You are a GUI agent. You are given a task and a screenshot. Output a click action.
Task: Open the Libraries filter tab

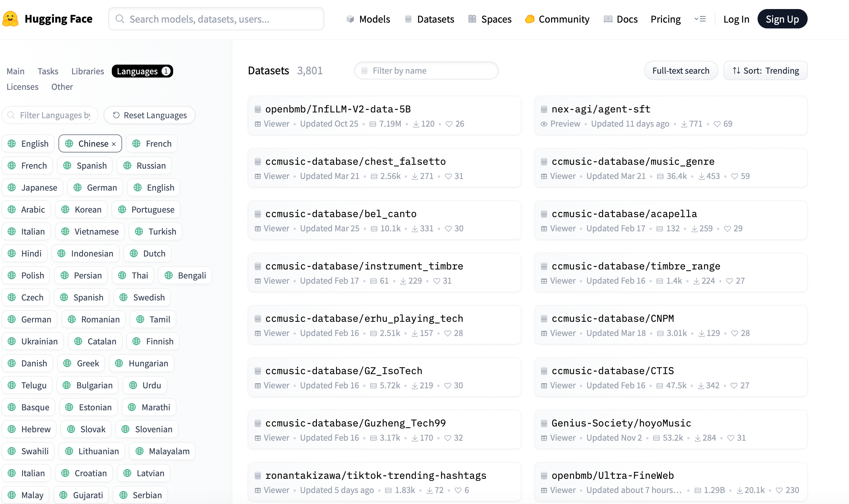[x=88, y=71]
